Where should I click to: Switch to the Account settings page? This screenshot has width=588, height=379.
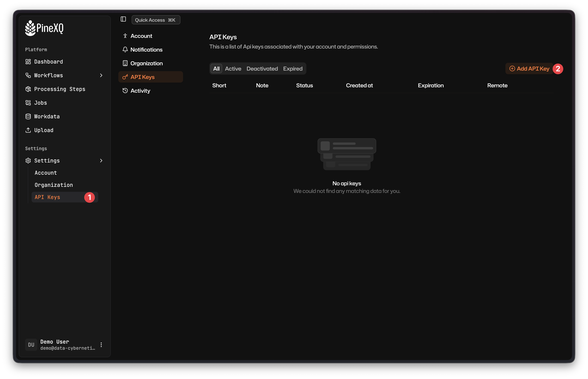click(141, 36)
